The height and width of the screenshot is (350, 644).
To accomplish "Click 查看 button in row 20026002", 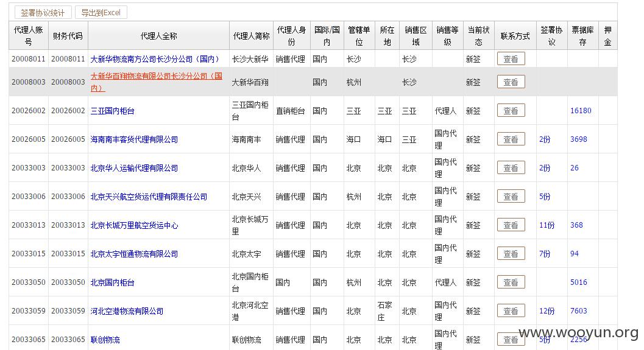I will point(511,111).
